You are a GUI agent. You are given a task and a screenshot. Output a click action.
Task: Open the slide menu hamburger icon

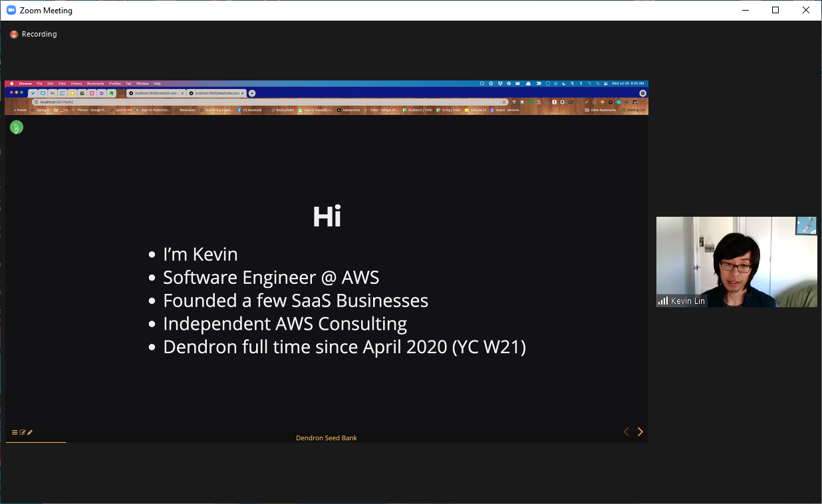(x=15, y=432)
